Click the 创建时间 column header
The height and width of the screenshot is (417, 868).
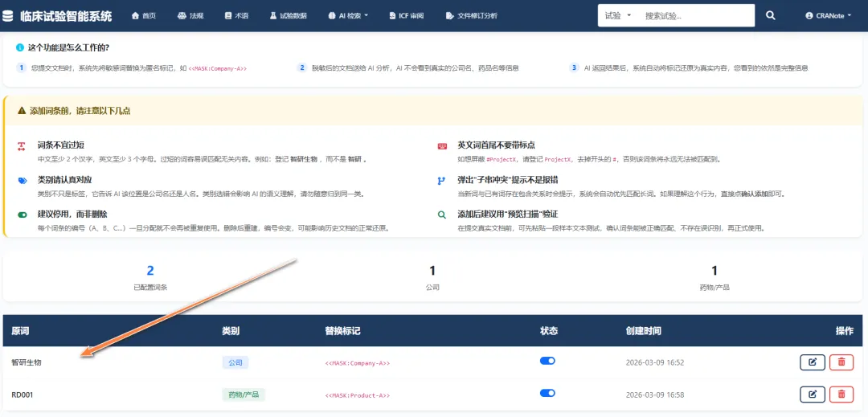[643, 331]
